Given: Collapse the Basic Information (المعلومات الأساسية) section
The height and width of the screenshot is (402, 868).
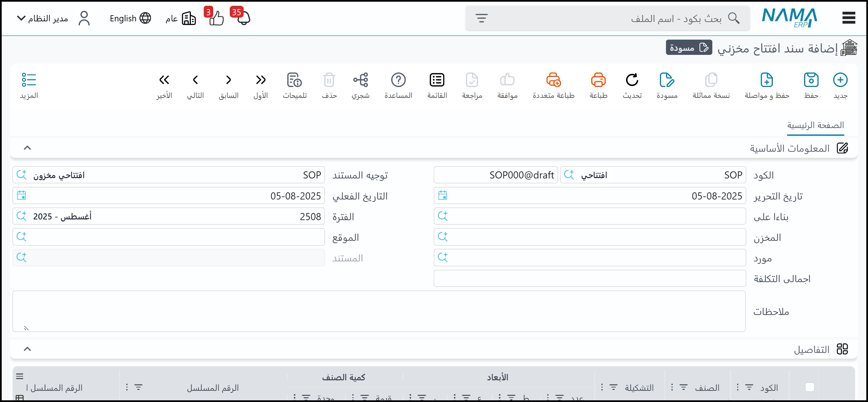Looking at the screenshot, I should [x=27, y=148].
